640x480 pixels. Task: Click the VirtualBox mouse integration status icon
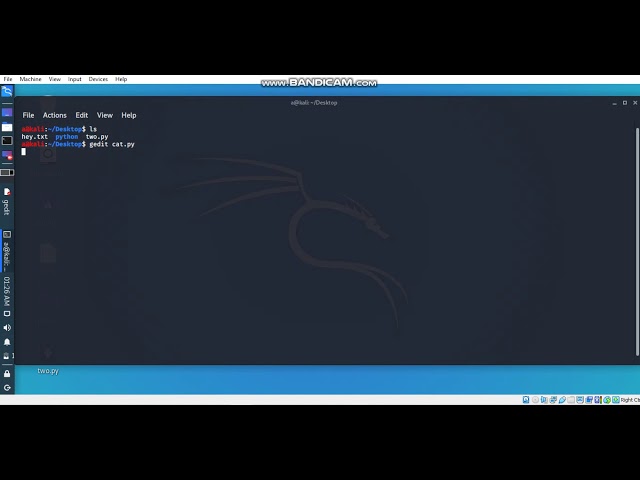coord(607,400)
